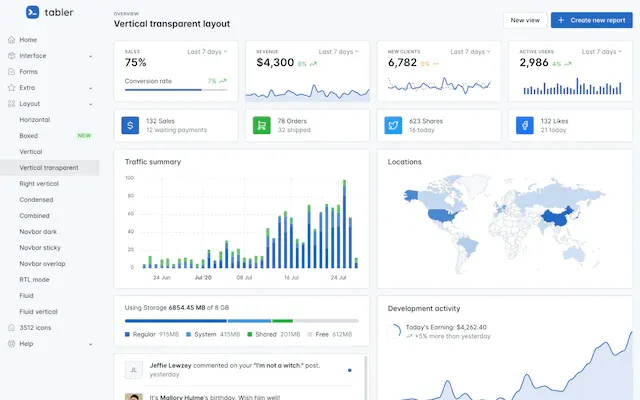The height and width of the screenshot is (400, 640).
Task: Collapse the Layout menu chevron
Action: [91, 104]
